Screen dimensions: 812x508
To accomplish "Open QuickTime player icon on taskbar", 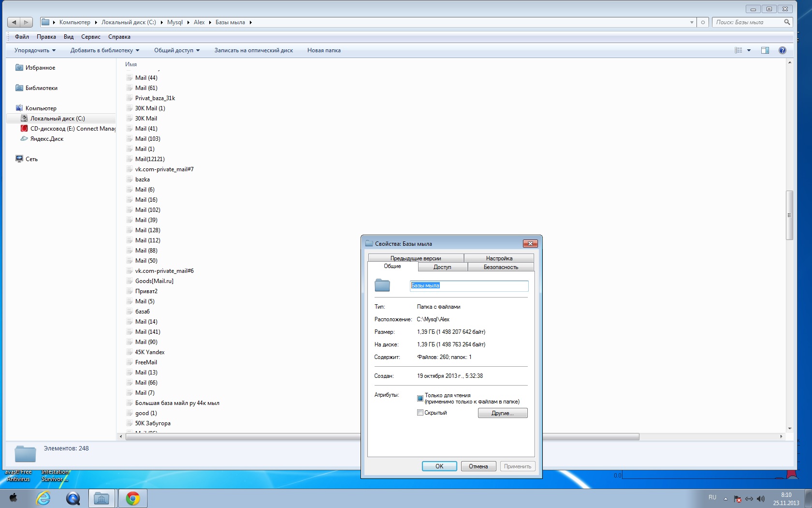I will point(73,498).
